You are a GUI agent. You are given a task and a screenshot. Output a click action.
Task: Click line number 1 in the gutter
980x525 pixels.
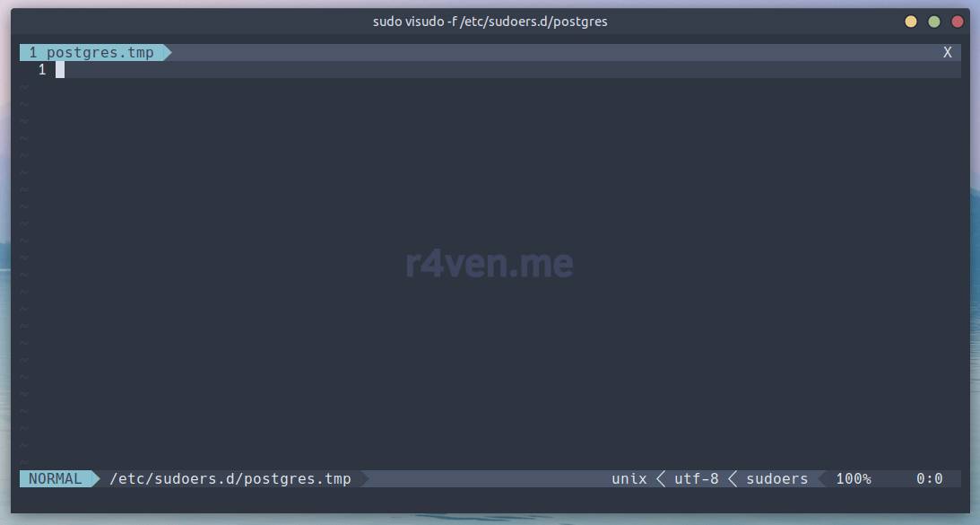[x=42, y=70]
